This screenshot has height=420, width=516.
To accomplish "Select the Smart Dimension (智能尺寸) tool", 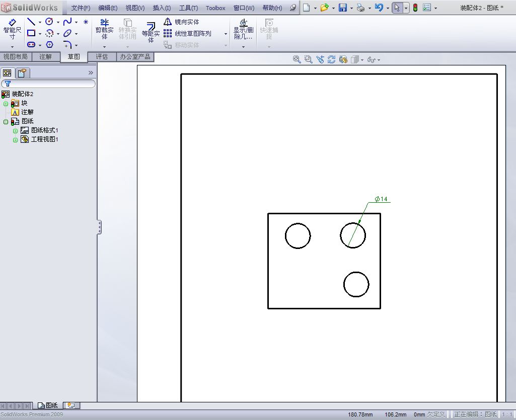I will tap(12, 29).
